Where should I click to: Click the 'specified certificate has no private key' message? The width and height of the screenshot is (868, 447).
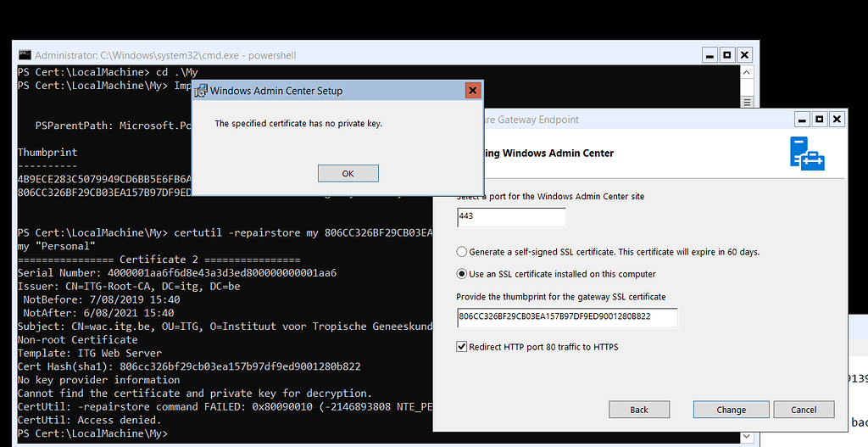point(298,124)
